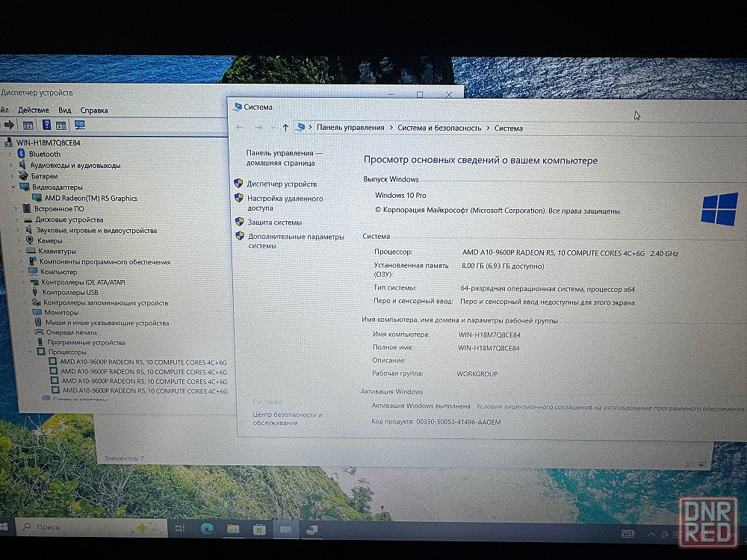Click the Клавиатуры keyboard icon
This screenshot has height=560, width=747.
click(31, 251)
